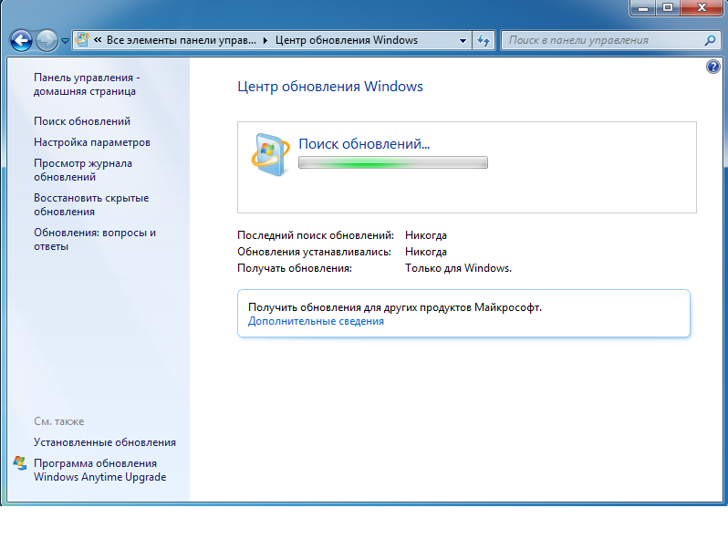Click the 'Поиск обновлений...' status heading
Image resolution: width=728 pixels, height=560 pixels.
click(x=364, y=144)
